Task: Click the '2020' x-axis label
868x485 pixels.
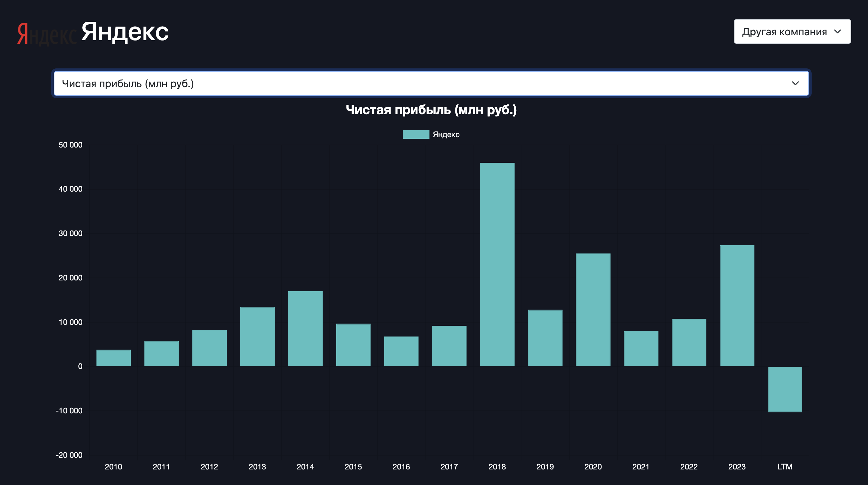Action: click(x=593, y=467)
